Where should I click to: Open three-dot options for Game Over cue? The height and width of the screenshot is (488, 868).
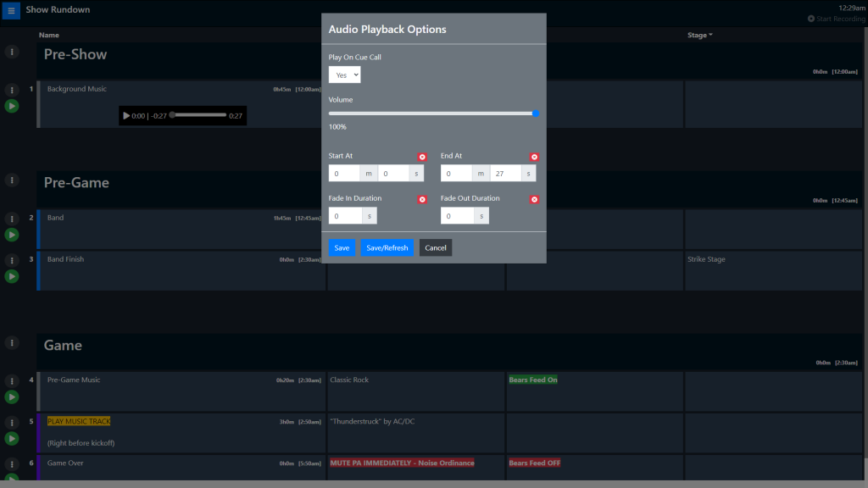point(12,463)
